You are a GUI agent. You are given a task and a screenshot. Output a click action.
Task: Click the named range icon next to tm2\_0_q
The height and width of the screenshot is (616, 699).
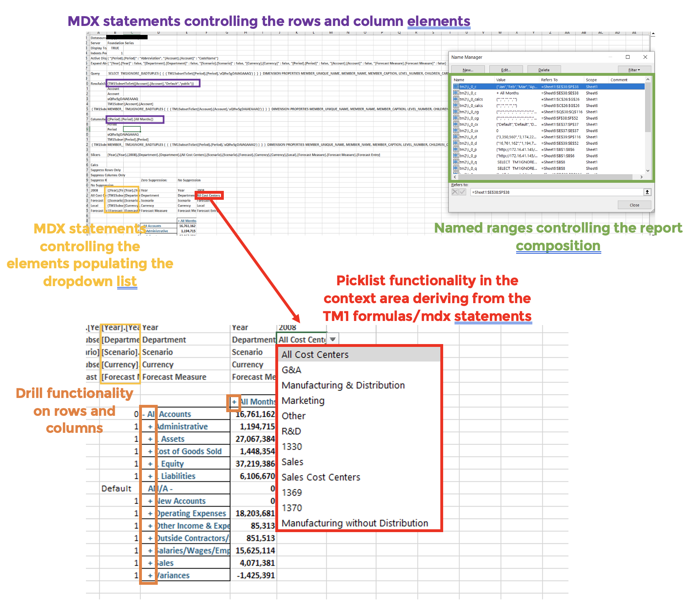[x=456, y=162]
